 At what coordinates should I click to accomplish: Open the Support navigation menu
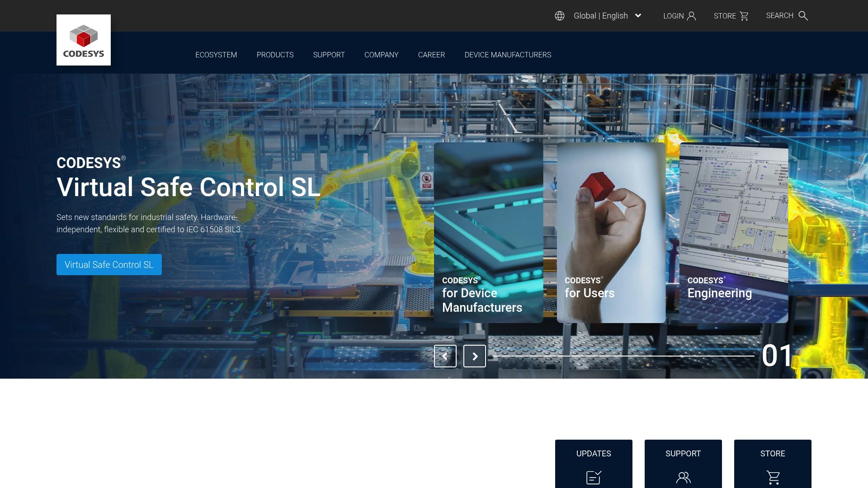[329, 55]
